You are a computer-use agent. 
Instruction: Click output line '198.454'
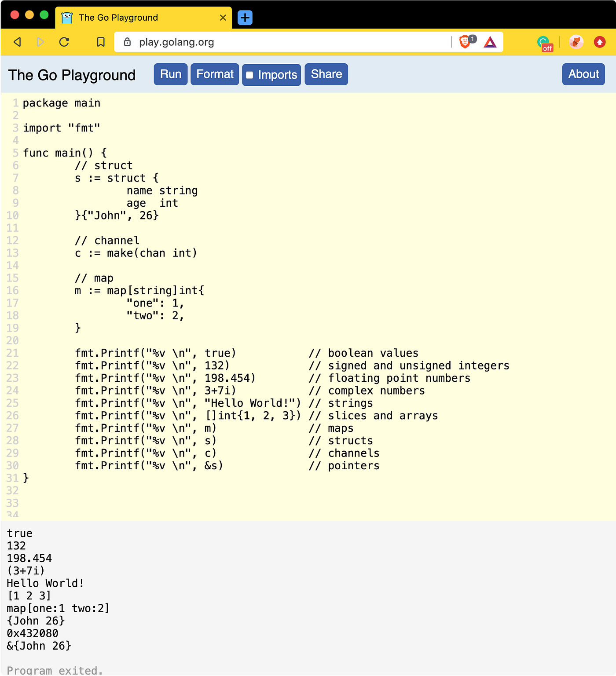pos(29,559)
